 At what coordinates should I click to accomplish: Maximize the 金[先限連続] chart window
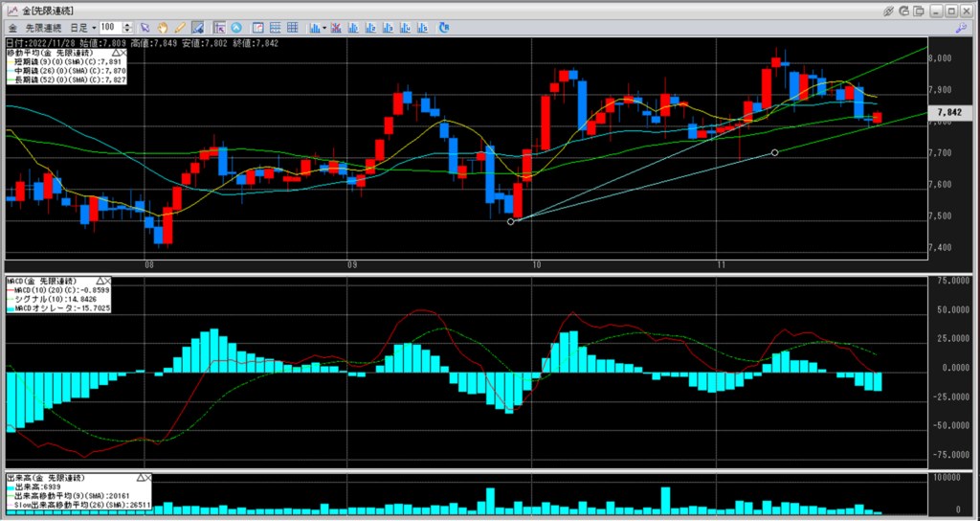point(950,11)
